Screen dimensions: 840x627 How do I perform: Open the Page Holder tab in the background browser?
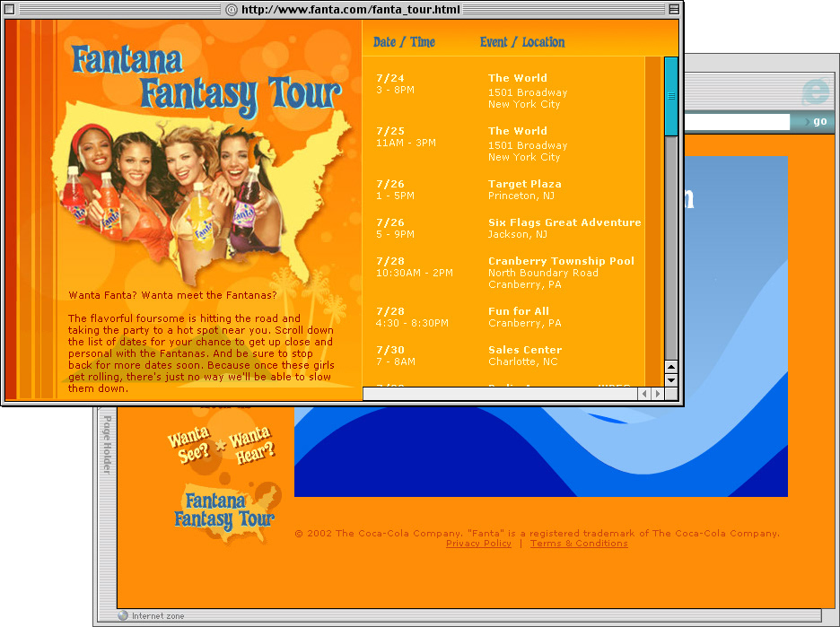click(x=107, y=444)
